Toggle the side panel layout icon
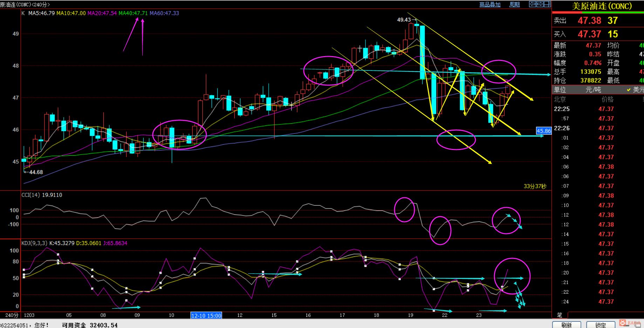644x328 pixels. tap(547, 4)
